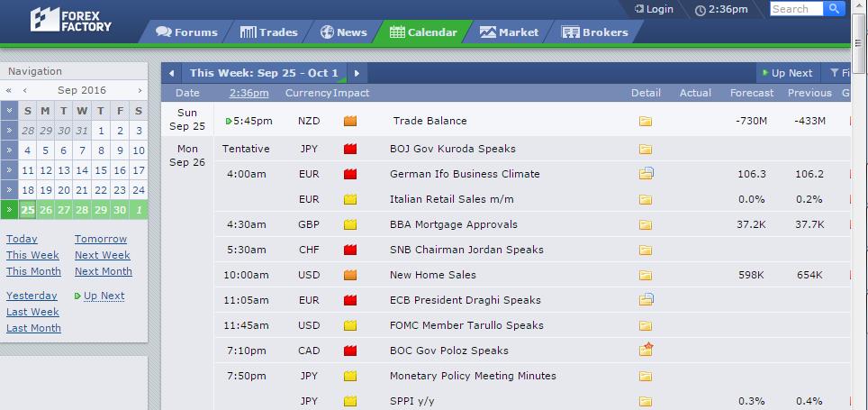
Task: Go to next month in Sep 2016 calendar
Action: pyautogui.click(x=140, y=90)
